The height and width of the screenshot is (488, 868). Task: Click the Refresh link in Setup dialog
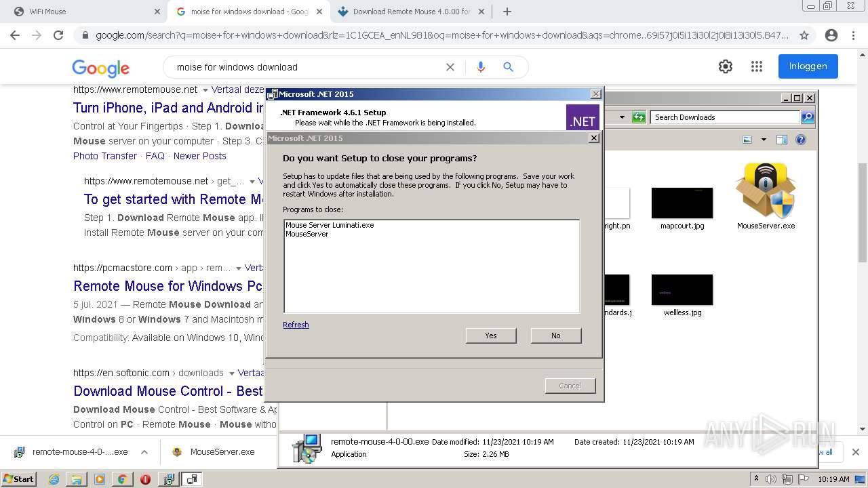pos(296,325)
